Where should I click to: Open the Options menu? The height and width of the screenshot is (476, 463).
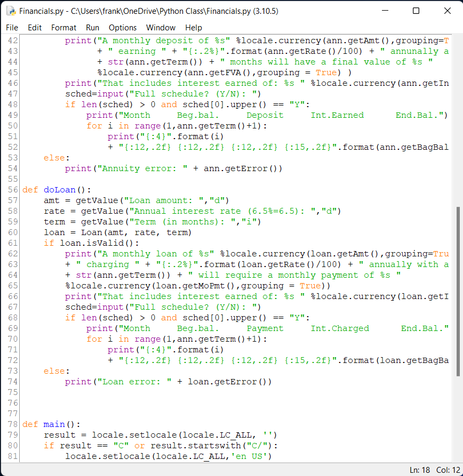123,28
